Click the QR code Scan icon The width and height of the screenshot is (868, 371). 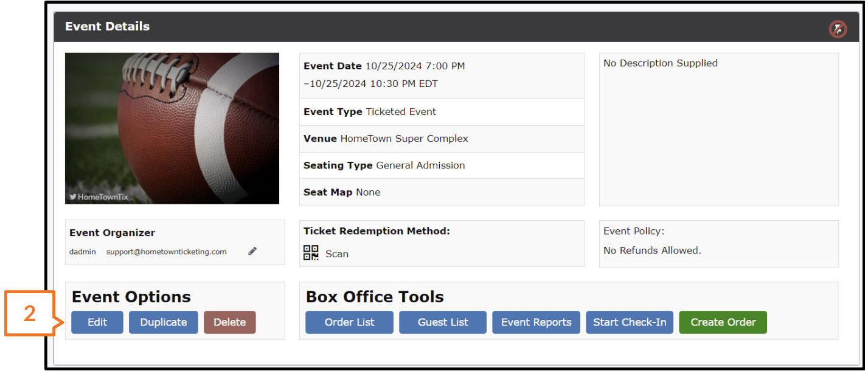click(311, 253)
